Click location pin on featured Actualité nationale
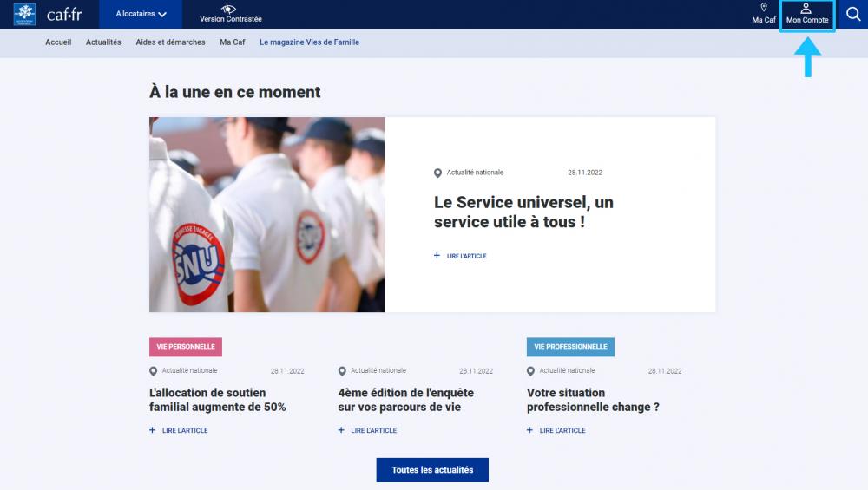Screen dimensions: 868x490 click(437, 173)
